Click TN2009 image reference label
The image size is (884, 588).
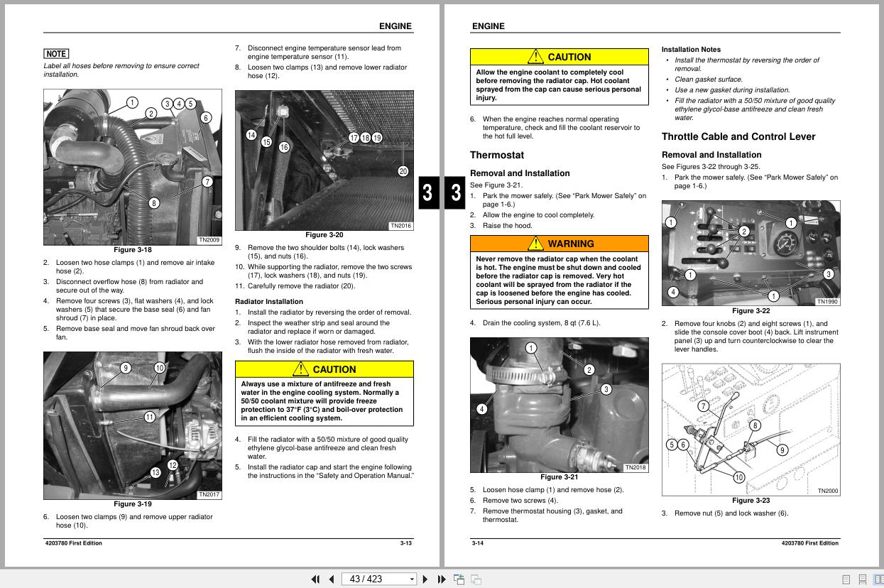[x=209, y=240]
